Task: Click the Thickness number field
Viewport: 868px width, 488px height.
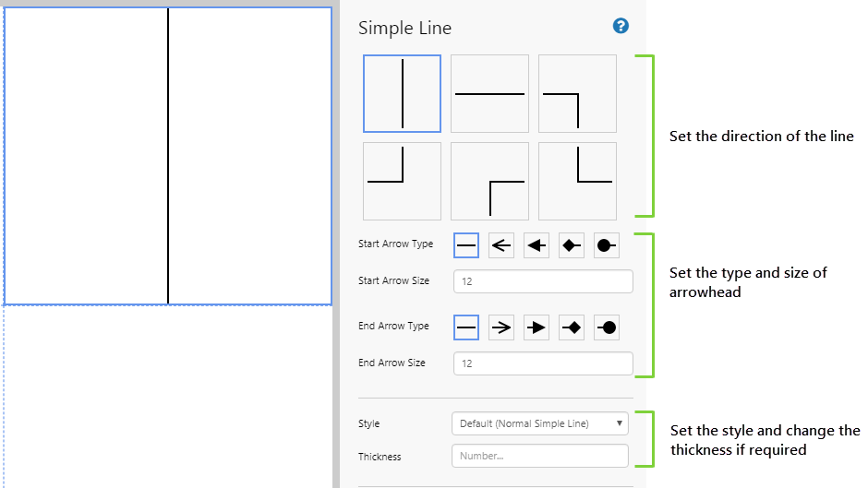Action: pyautogui.click(x=540, y=456)
